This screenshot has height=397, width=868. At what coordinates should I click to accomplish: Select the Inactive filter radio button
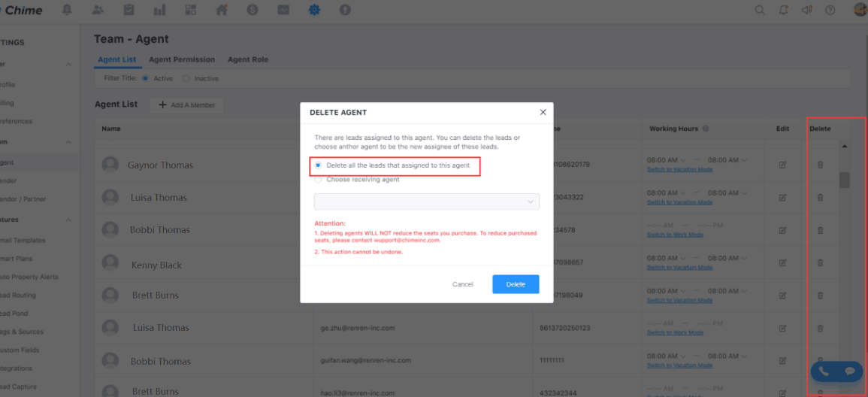coord(187,78)
